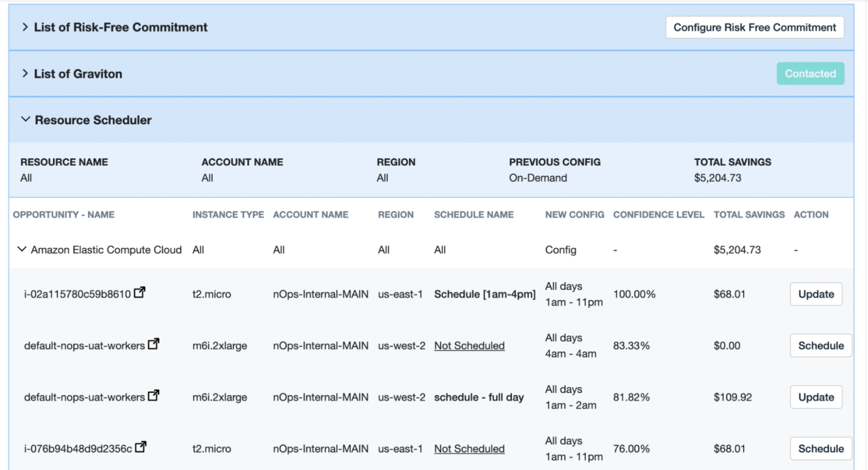Open external link for i-02a115780c59b8610
Viewport: 868px width, 470px height.
click(140, 291)
